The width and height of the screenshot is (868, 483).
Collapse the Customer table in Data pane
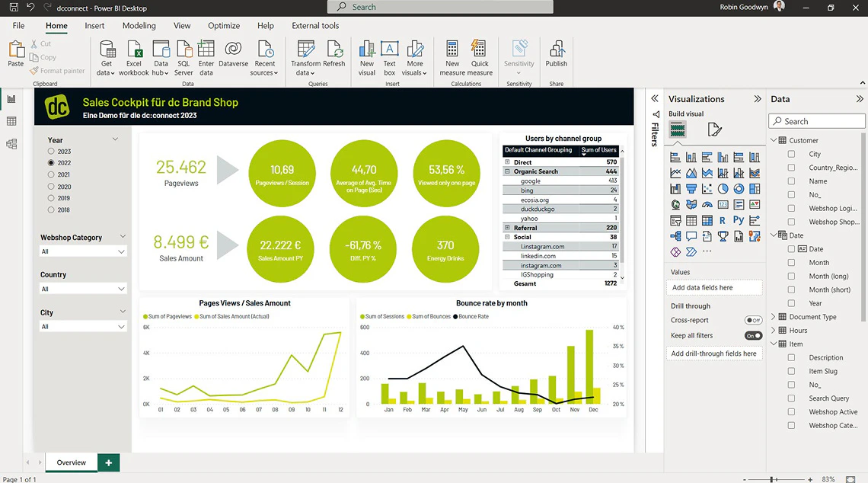coord(774,140)
